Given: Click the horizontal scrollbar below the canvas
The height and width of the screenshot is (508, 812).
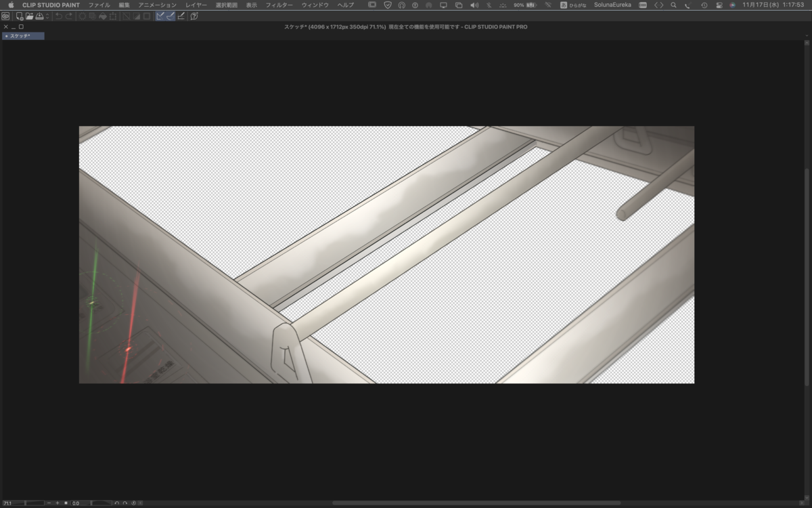Looking at the screenshot, I should pos(476,503).
